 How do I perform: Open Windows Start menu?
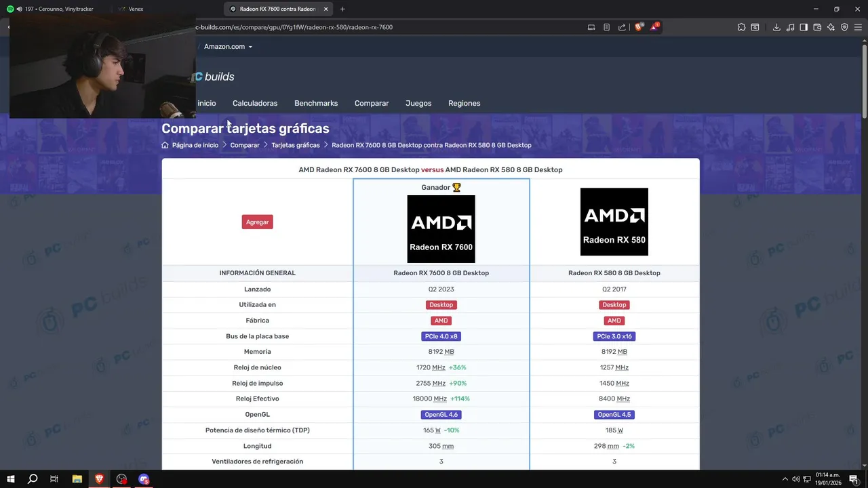[x=11, y=479]
